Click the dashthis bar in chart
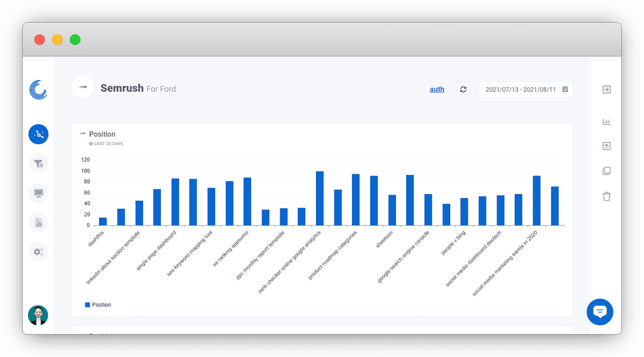The image size is (644, 357). pyautogui.click(x=103, y=221)
